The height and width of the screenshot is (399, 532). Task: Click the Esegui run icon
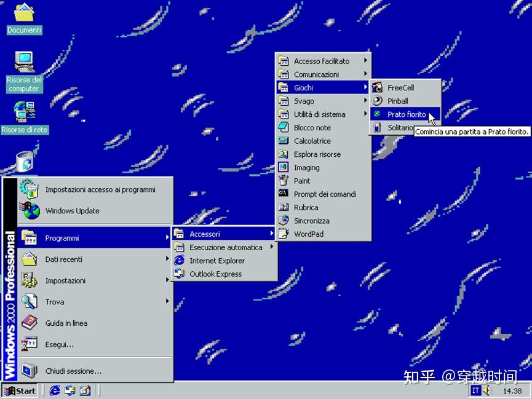[29, 344]
